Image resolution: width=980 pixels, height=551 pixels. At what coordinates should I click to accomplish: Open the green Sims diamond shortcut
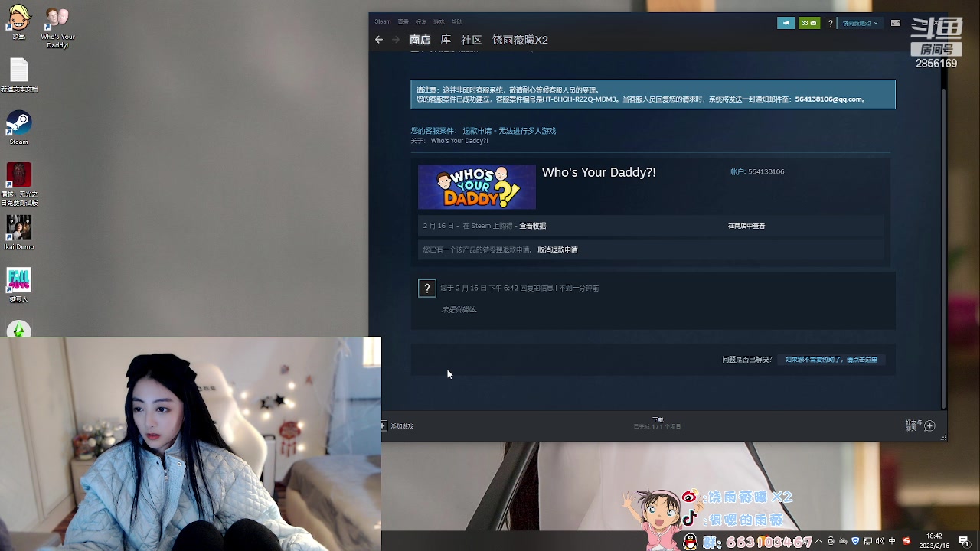pyautogui.click(x=19, y=329)
